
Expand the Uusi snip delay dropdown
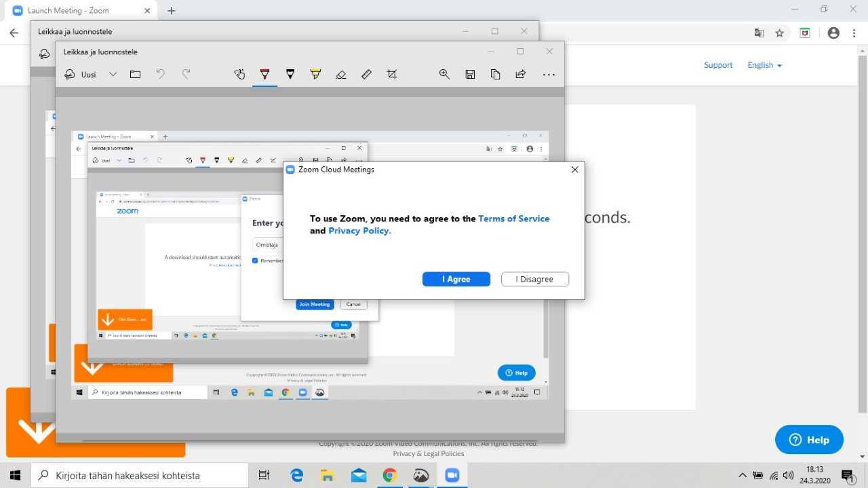point(113,75)
